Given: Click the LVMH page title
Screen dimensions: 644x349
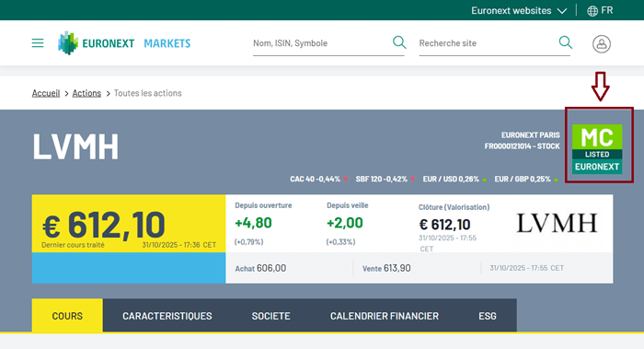Looking at the screenshot, I should pos(75,146).
